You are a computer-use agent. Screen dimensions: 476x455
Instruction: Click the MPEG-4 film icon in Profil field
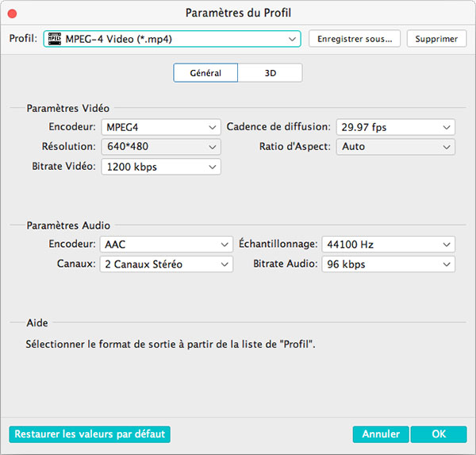point(55,39)
